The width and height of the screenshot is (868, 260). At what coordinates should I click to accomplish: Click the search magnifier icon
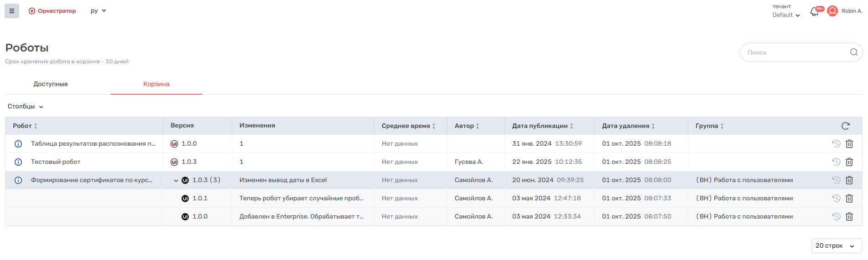pos(853,52)
